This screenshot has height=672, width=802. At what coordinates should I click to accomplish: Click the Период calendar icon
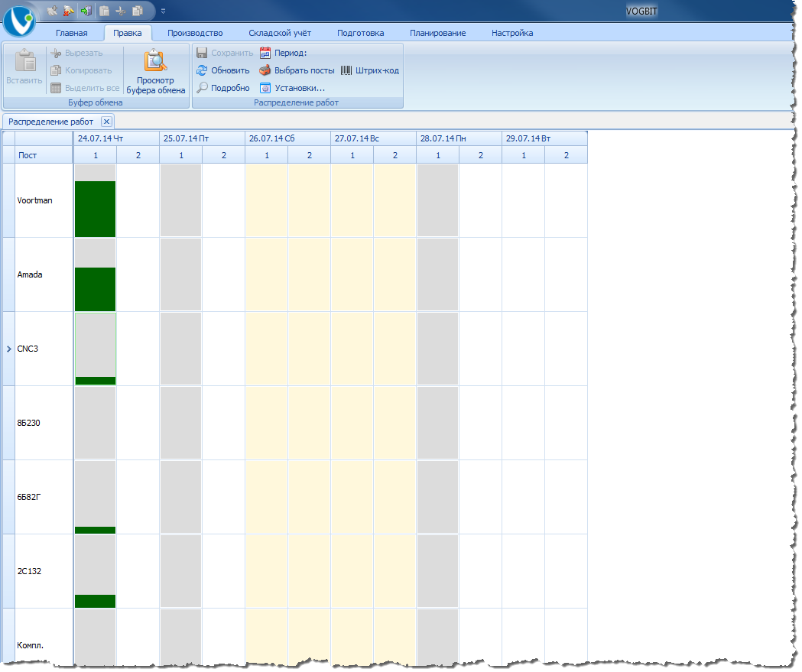click(265, 54)
